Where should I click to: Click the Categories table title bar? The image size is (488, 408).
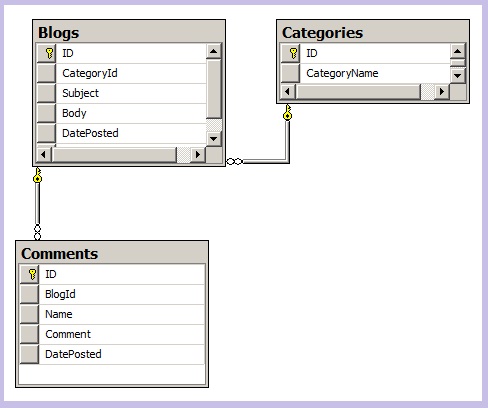point(373,32)
